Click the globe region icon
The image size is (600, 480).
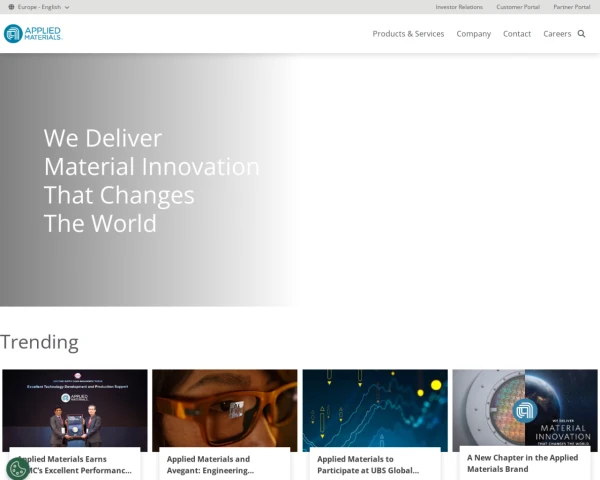pos(11,7)
